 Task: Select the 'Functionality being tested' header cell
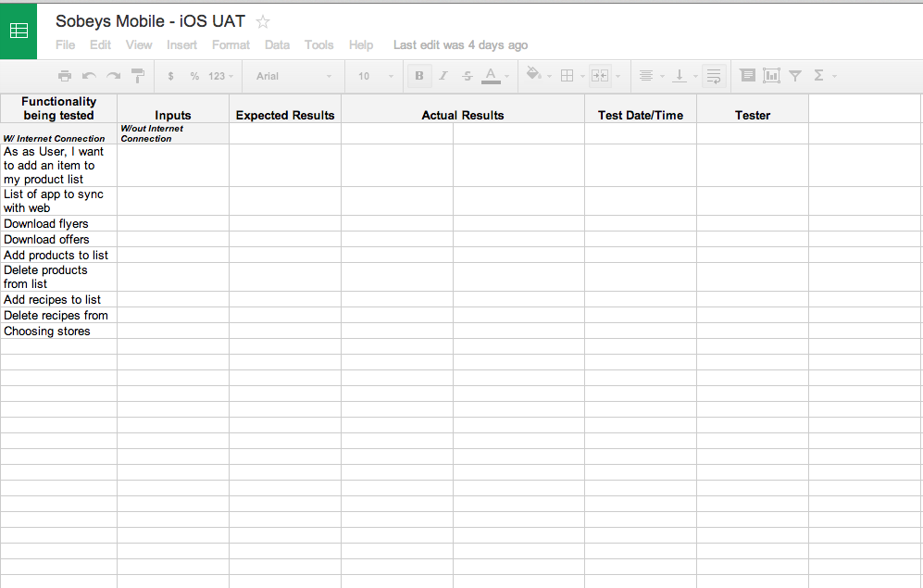point(59,108)
